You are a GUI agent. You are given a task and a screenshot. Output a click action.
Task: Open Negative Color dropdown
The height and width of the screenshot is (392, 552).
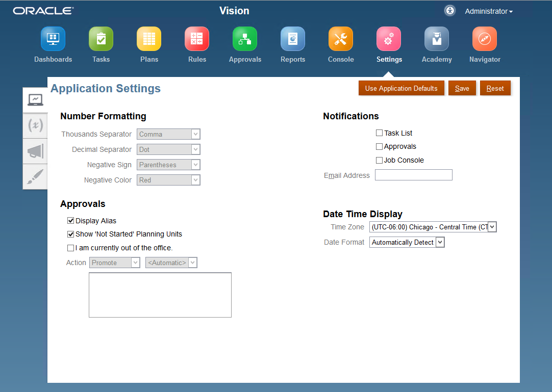tap(168, 180)
